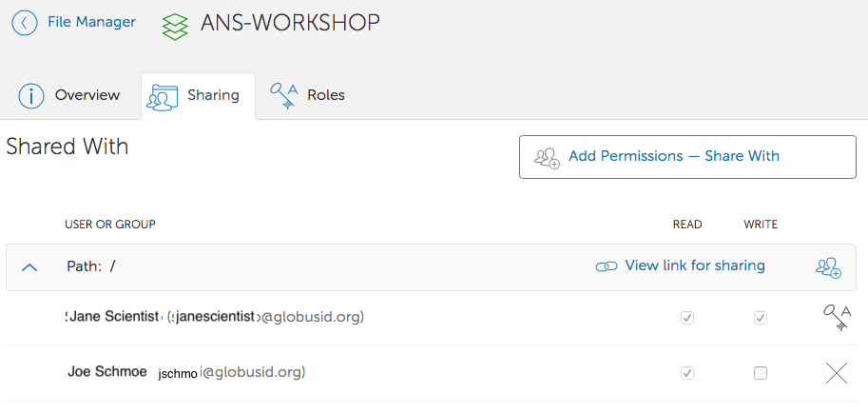Click the chain link icon beside View link
This screenshot has width=868, height=413.
pyautogui.click(x=606, y=266)
